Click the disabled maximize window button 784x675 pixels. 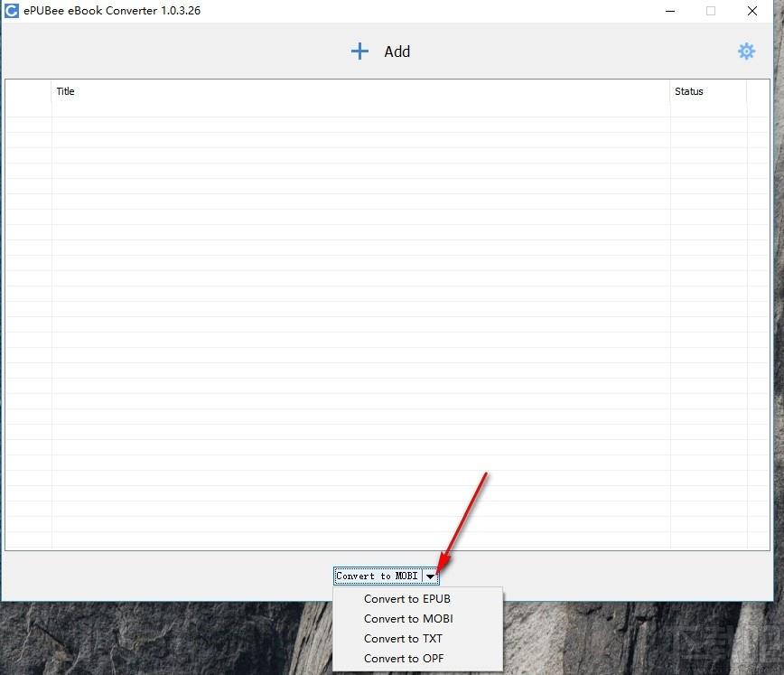711,11
